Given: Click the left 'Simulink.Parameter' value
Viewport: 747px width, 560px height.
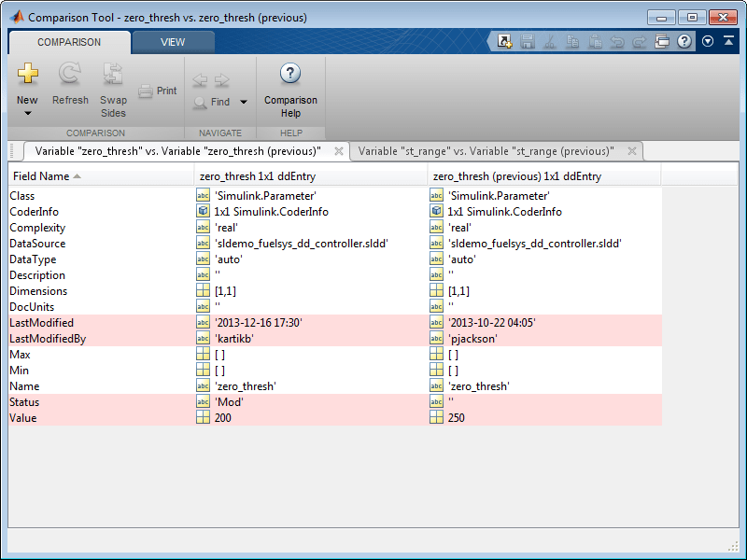Looking at the screenshot, I should pos(265,196).
